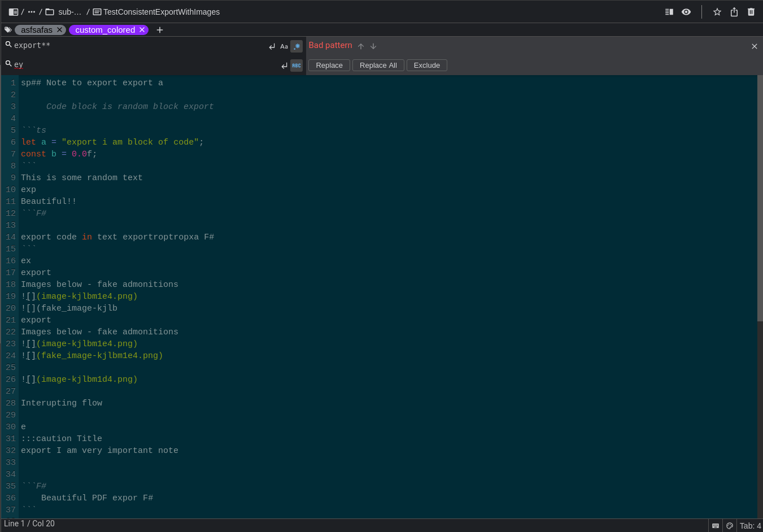Go to next match arrow

pos(373,46)
